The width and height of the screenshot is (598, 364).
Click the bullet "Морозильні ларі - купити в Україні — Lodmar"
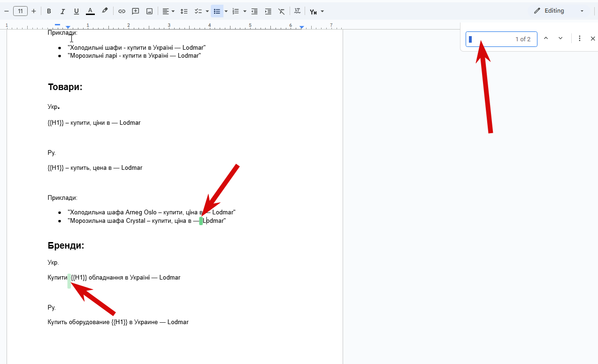(x=134, y=56)
